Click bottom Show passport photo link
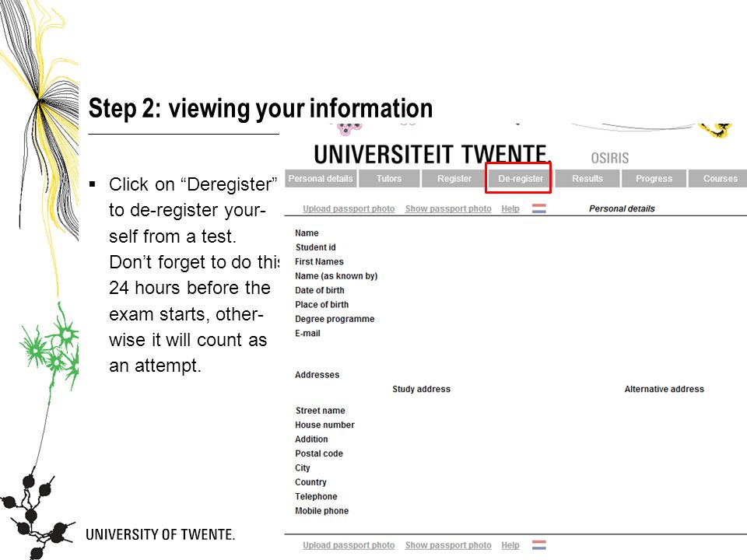The image size is (747, 560). click(x=448, y=545)
